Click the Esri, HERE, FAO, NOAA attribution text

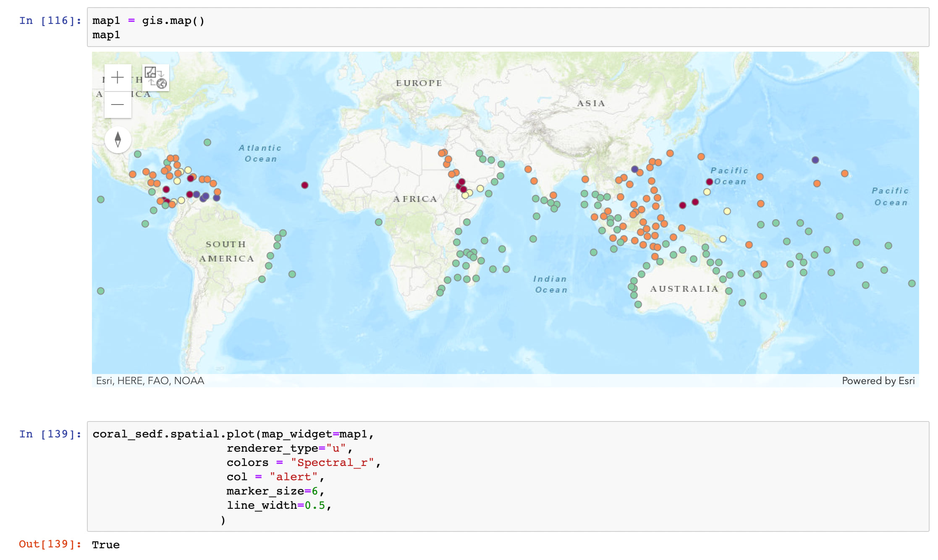150,381
